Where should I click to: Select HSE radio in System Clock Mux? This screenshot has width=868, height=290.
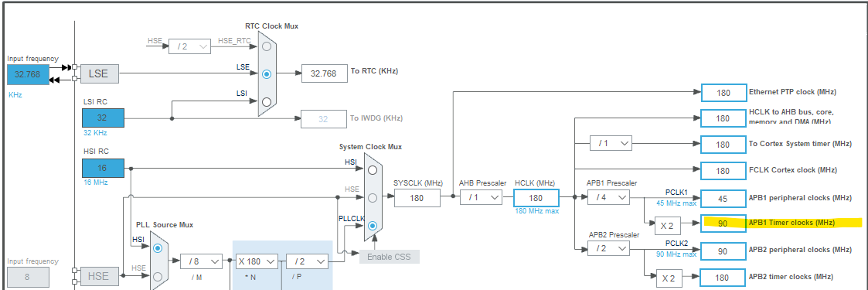coord(373,197)
